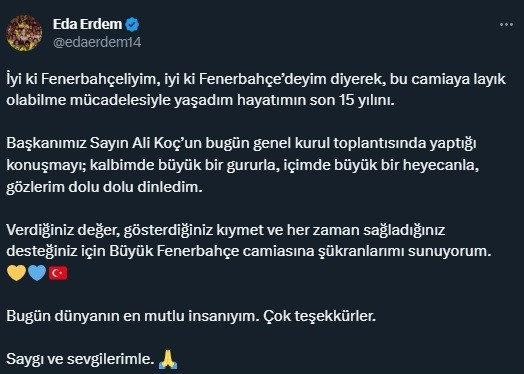Viewport: 524px width, 374px height.
Task: Click the blue heart emoji
Action: point(37,273)
